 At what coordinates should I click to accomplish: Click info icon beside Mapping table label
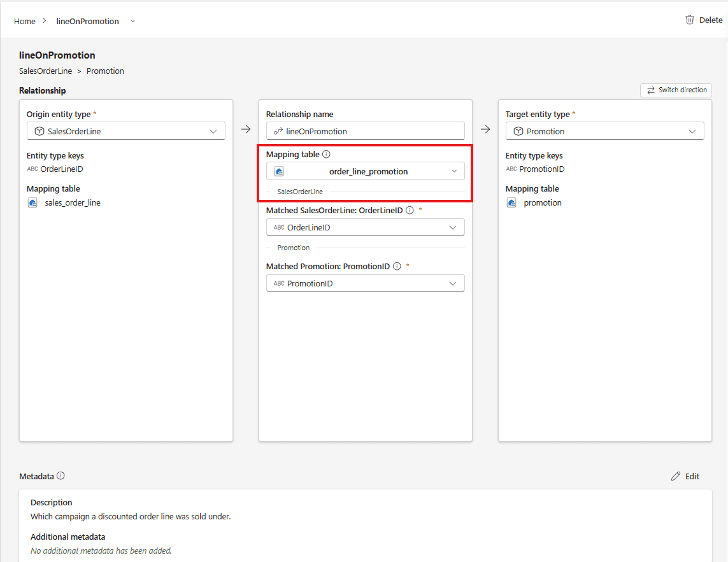[326, 154]
